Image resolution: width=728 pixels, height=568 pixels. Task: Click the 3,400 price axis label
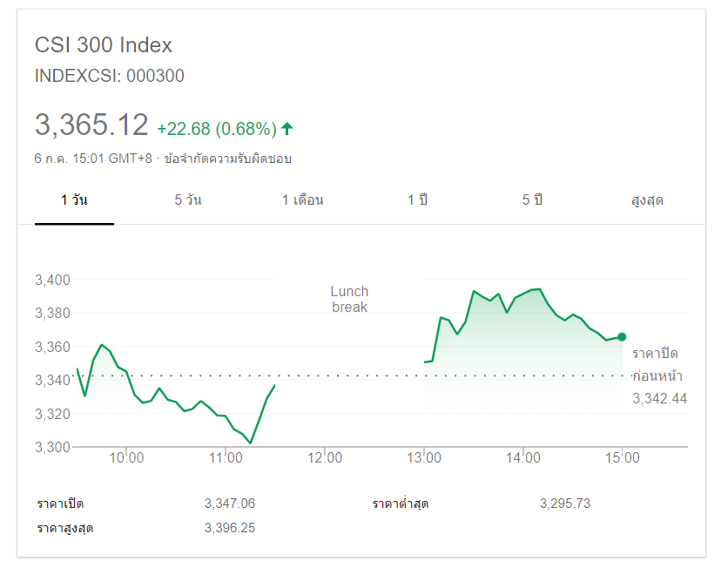[52, 280]
